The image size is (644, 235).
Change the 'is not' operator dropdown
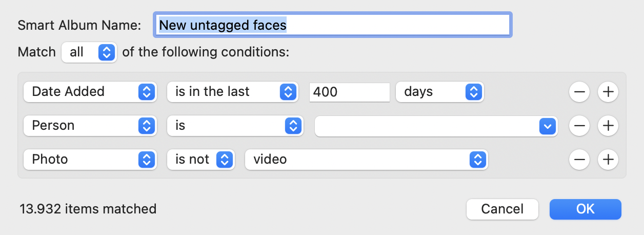(200, 160)
